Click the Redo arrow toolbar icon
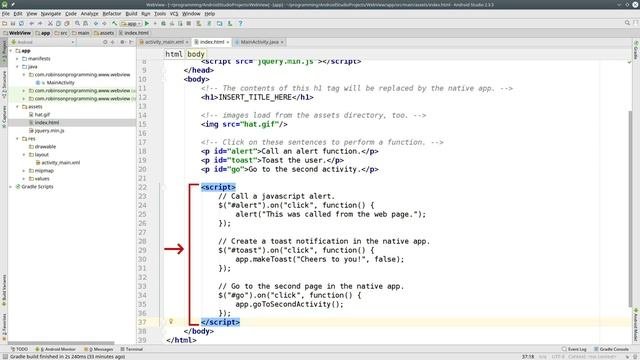 [40, 24]
